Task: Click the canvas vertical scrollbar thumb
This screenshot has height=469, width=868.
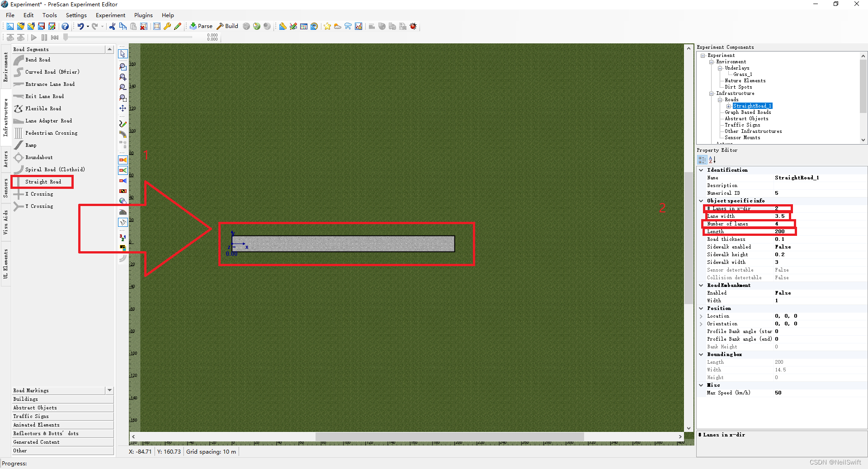Action: coord(689,238)
